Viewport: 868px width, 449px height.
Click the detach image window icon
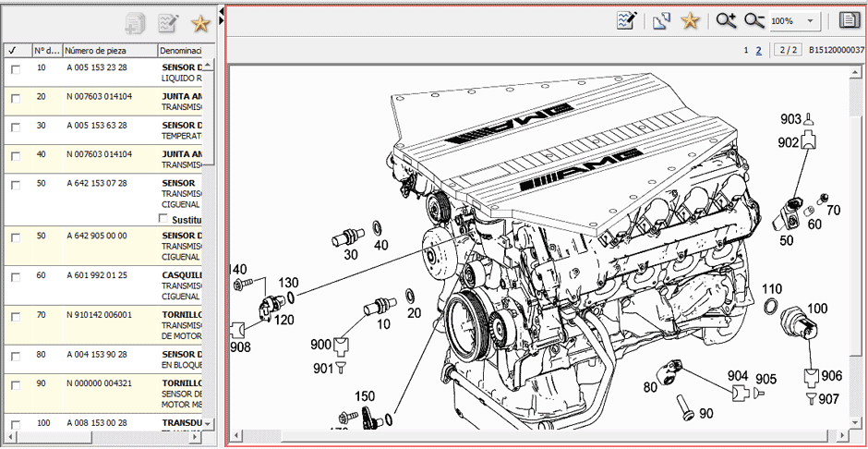pos(661,21)
